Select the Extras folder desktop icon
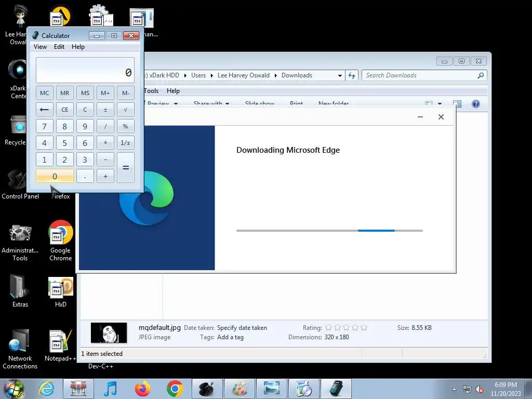Image resolution: width=532 pixels, height=399 pixels. point(20,291)
